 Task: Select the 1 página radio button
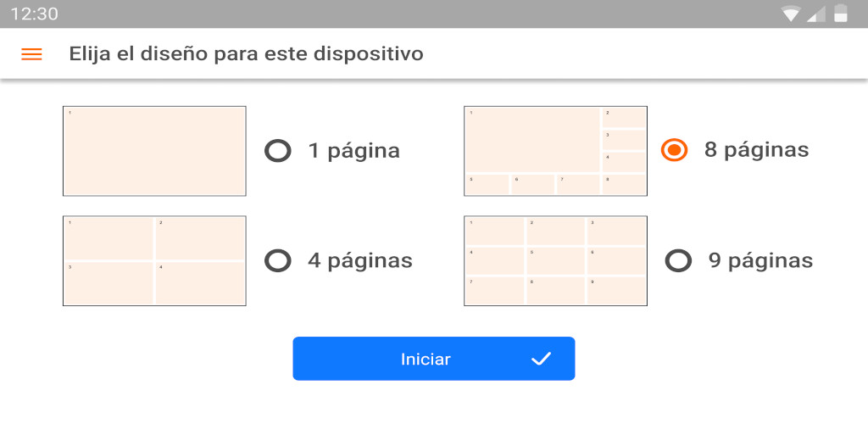click(x=278, y=151)
